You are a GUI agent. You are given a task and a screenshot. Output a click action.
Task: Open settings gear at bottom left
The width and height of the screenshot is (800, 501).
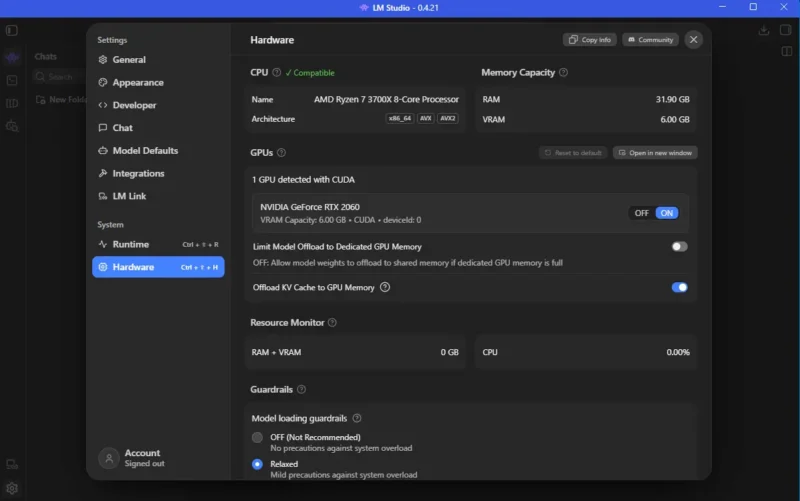click(12, 488)
